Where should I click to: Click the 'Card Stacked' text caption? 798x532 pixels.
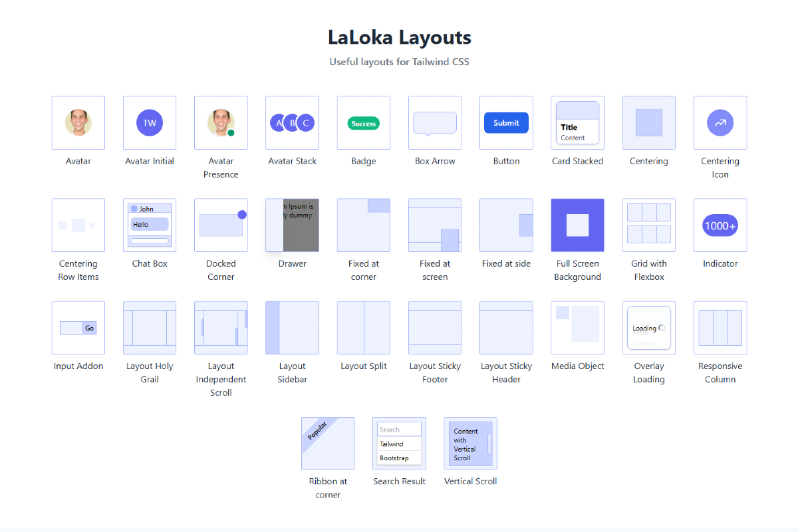[577, 161]
